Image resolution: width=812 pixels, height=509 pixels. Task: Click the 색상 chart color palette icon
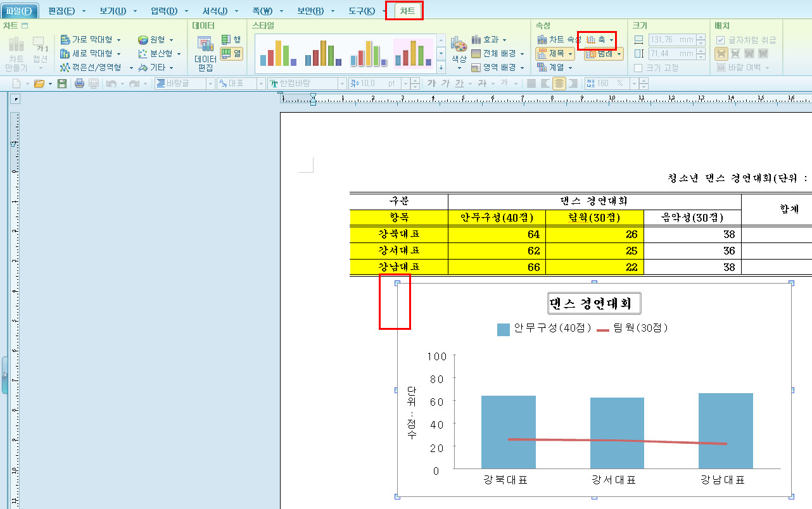(x=459, y=44)
